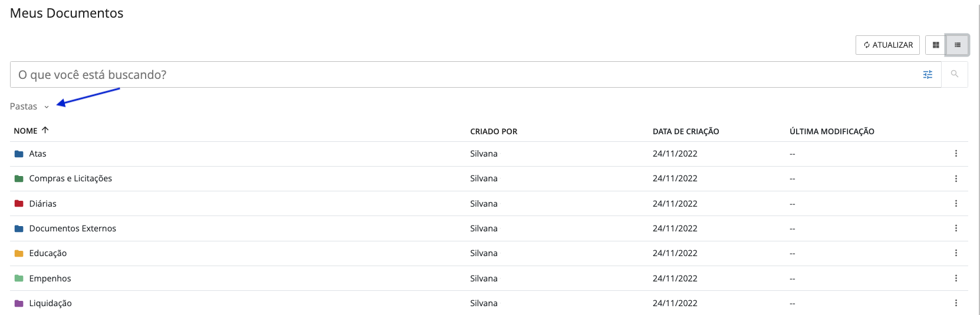
Task: Click the Documentos Externos folder name
Action: tap(73, 228)
